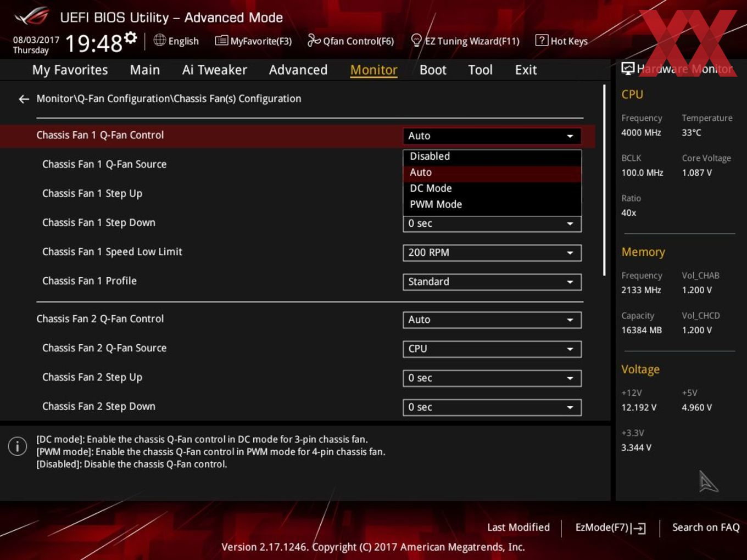The height and width of the screenshot is (560, 747).
Task: Select Chassis Fan 2 Step Up label
Action: 92,377
